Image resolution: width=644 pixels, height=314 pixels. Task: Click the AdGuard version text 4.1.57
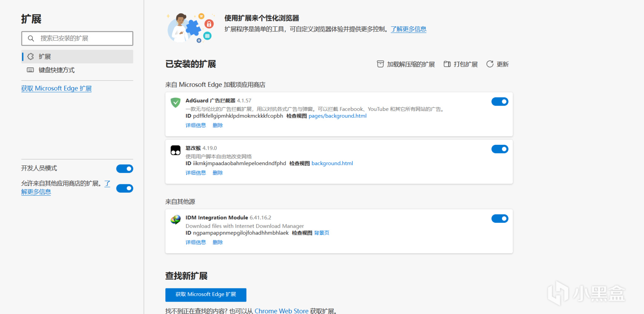pyautogui.click(x=244, y=101)
